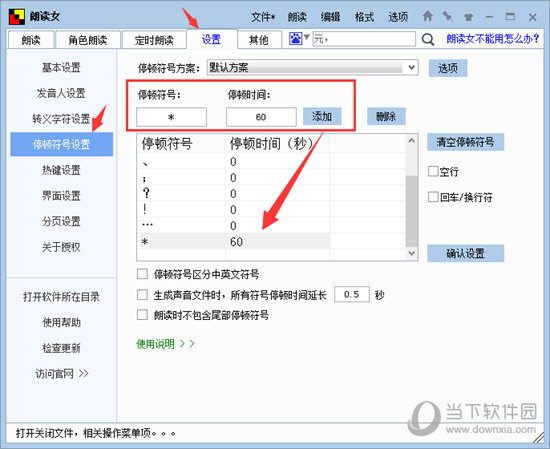Image resolution: width=550 pixels, height=449 pixels.
Task: Open the 使用说明 >> link
Action: pos(165,344)
